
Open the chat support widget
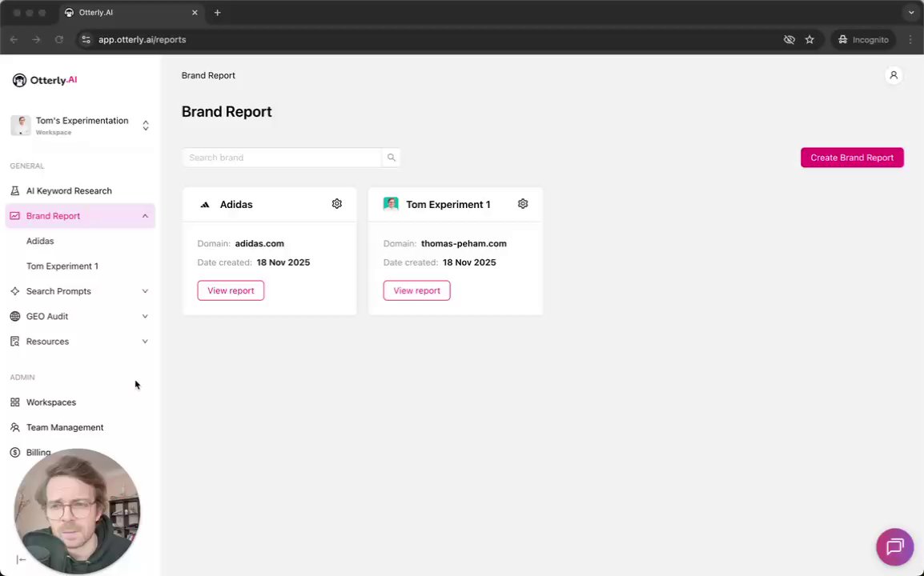(894, 547)
